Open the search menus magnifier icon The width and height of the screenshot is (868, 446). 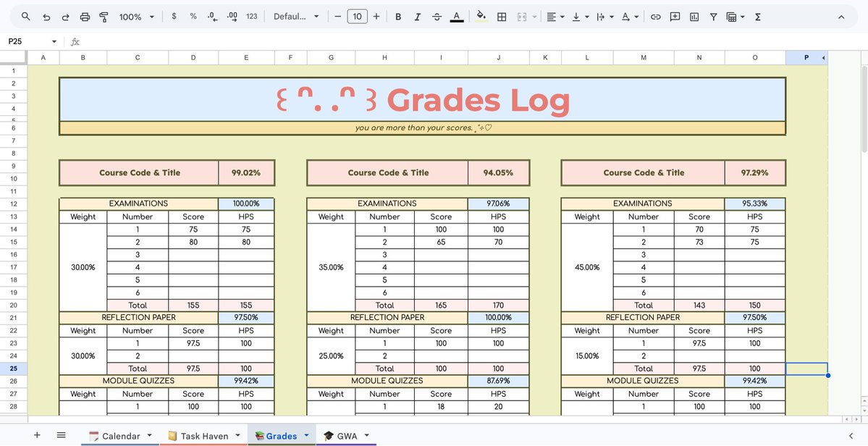26,17
